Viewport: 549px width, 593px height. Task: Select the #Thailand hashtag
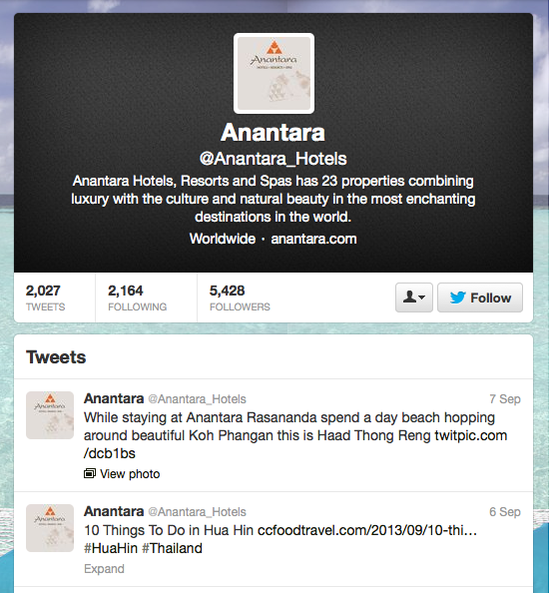coord(172,548)
